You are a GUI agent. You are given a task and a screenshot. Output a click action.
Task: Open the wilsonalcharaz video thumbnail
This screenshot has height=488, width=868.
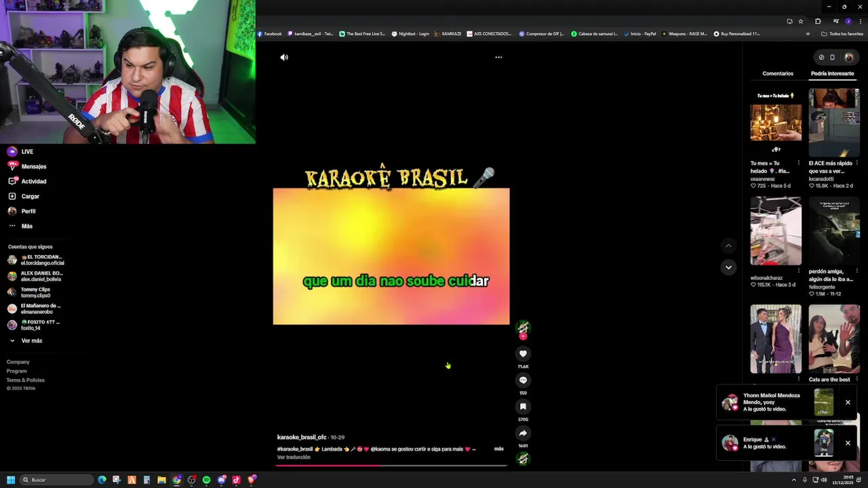pyautogui.click(x=776, y=231)
